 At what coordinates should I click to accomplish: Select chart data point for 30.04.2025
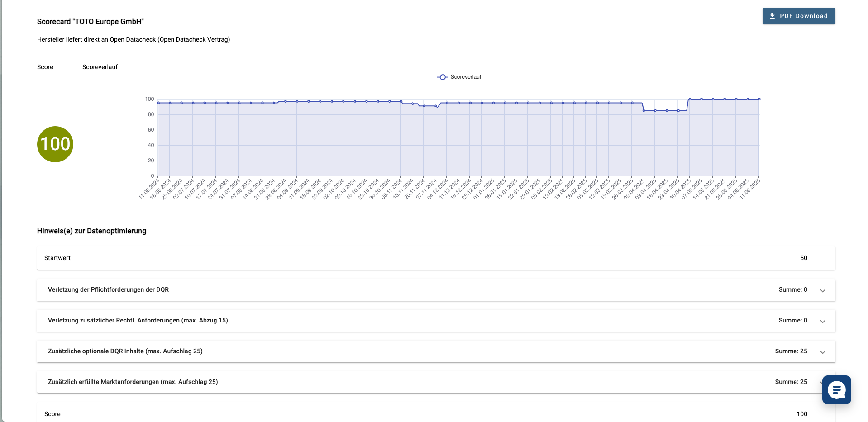(x=690, y=99)
